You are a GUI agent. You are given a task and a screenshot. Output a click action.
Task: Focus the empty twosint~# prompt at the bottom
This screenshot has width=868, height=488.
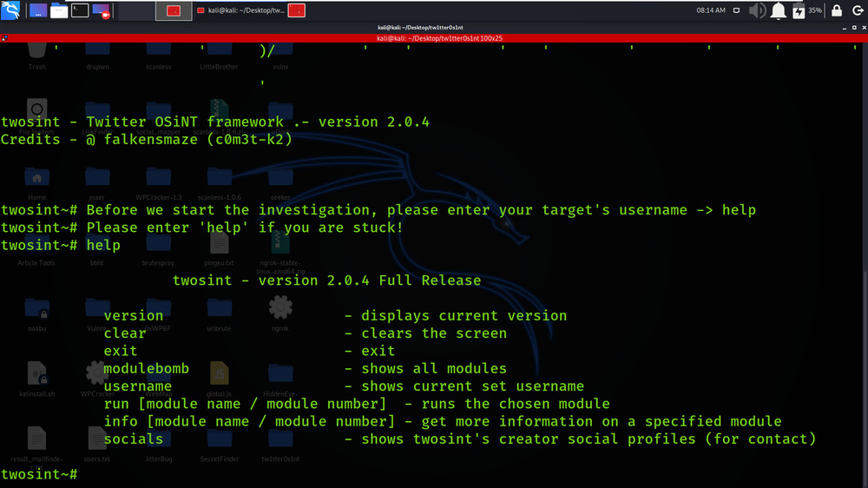coord(39,474)
